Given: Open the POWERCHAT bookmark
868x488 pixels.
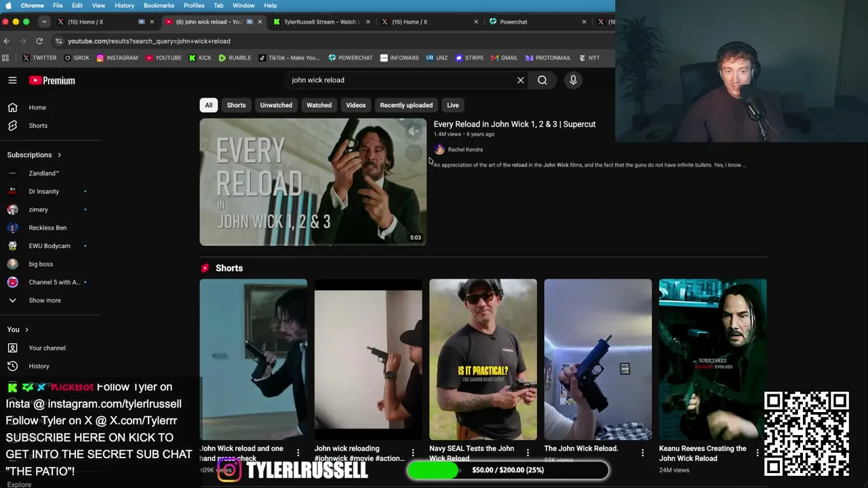Looking at the screenshot, I should coord(351,58).
